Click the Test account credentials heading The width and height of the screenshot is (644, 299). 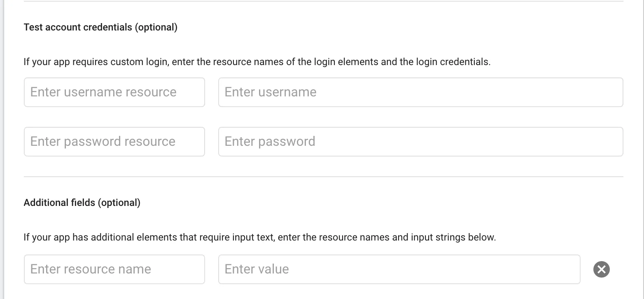pyautogui.click(x=78, y=28)
